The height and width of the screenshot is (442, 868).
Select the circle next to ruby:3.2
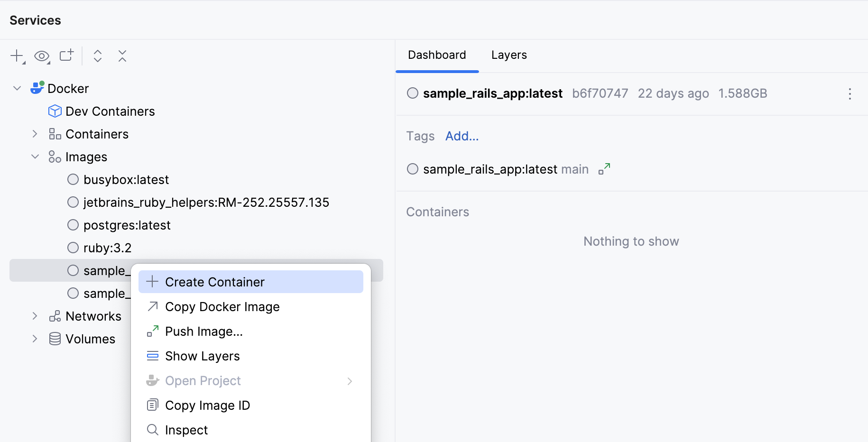click(73, 247)
